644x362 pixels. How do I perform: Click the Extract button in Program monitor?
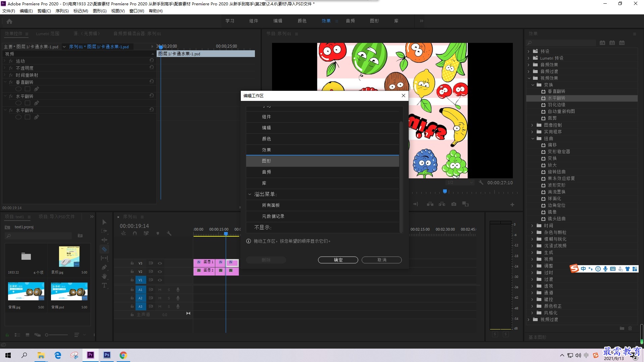pos(442,204)
